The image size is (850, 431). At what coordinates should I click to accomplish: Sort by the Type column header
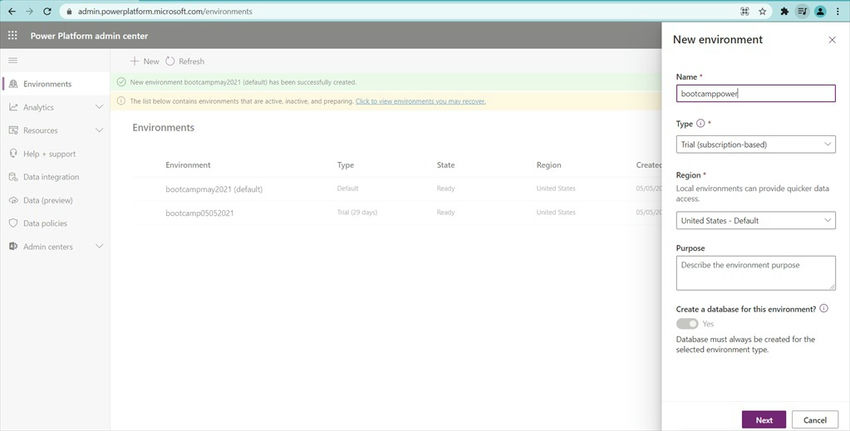click(x=345, y=165)
